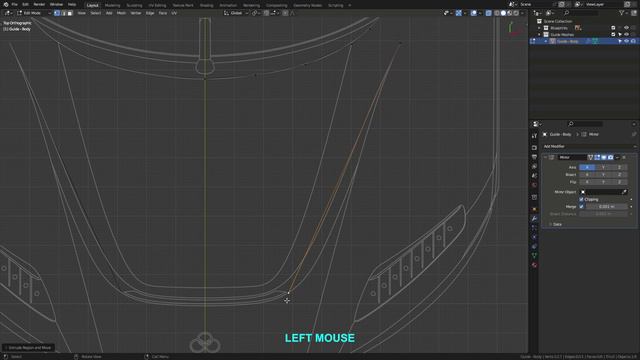
Task: Toggle X-ray view
Action: (489, 13)
